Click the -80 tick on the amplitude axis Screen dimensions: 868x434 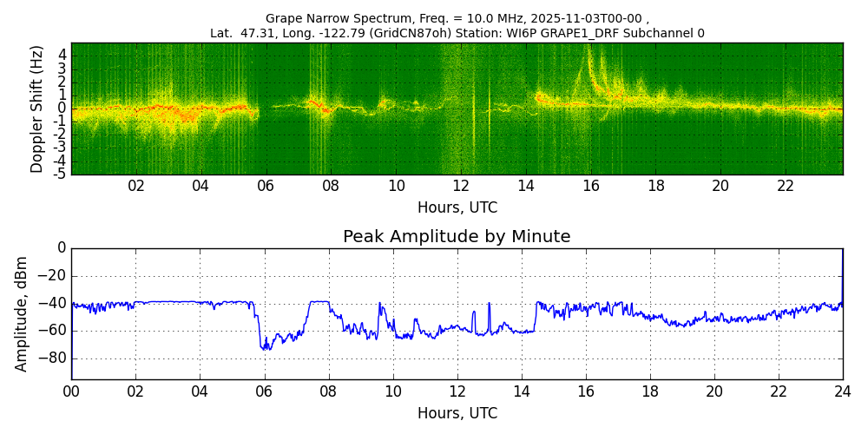pyautogui.click(x=52, y=358)
